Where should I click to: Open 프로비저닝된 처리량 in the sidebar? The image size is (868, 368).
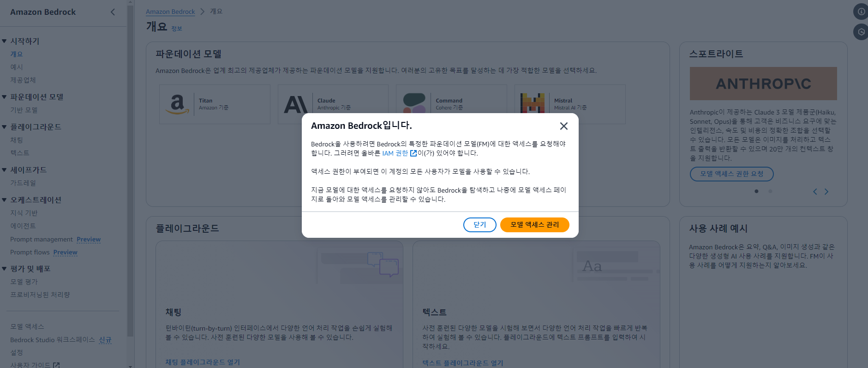coord(40,295)
